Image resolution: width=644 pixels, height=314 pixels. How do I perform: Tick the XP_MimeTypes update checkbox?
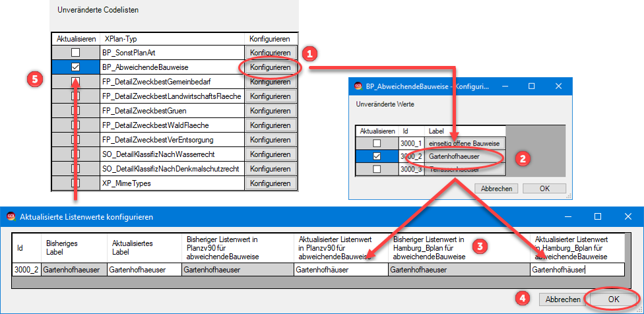76,183
